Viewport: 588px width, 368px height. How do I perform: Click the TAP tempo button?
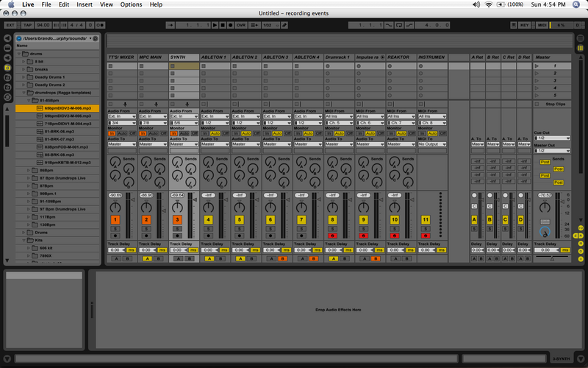pyautogui.click(x=27, y=25)
